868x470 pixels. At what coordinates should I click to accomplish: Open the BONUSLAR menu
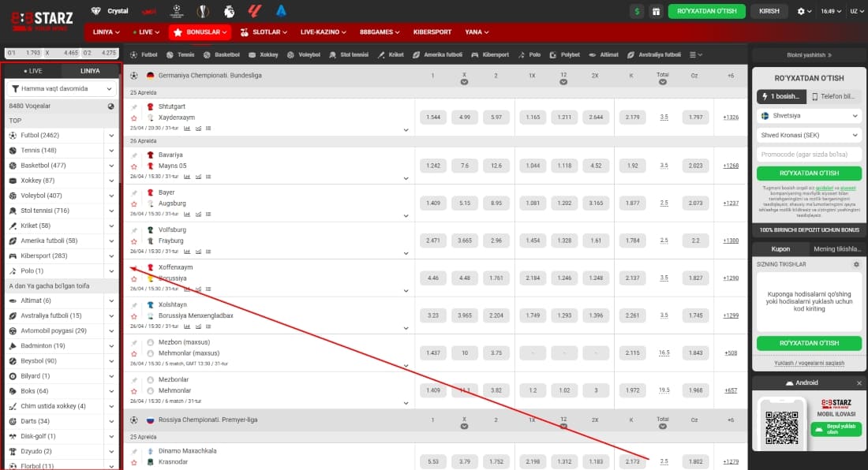point(200,32)
